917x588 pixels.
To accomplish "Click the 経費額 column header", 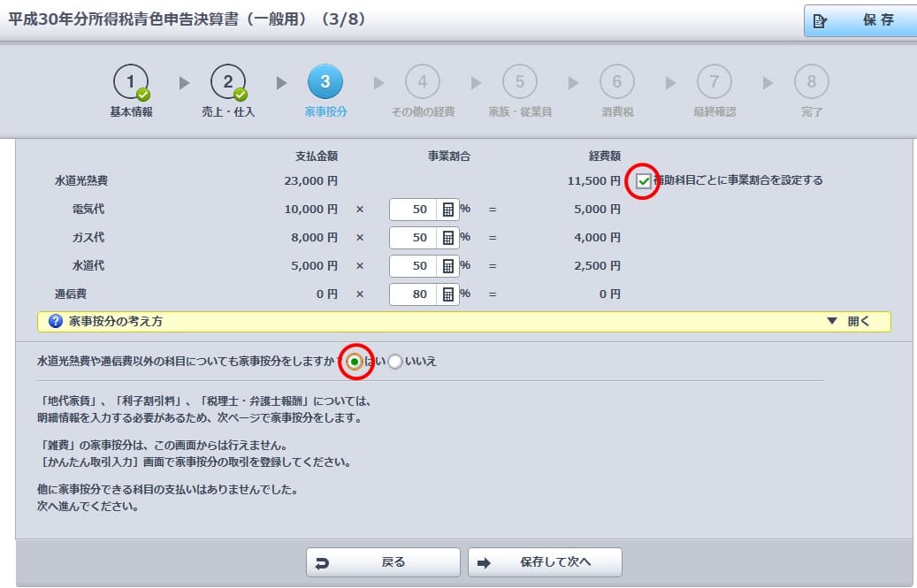I will point(605,156).
